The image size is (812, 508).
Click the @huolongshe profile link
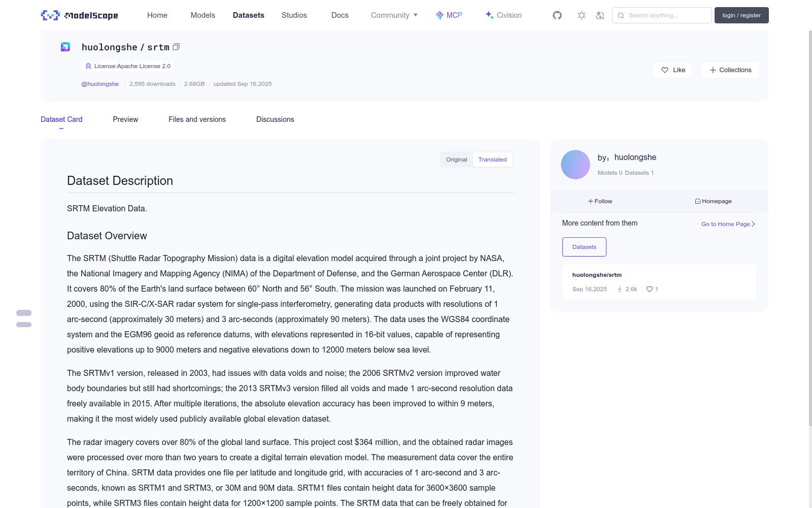(x=100, y=84)
